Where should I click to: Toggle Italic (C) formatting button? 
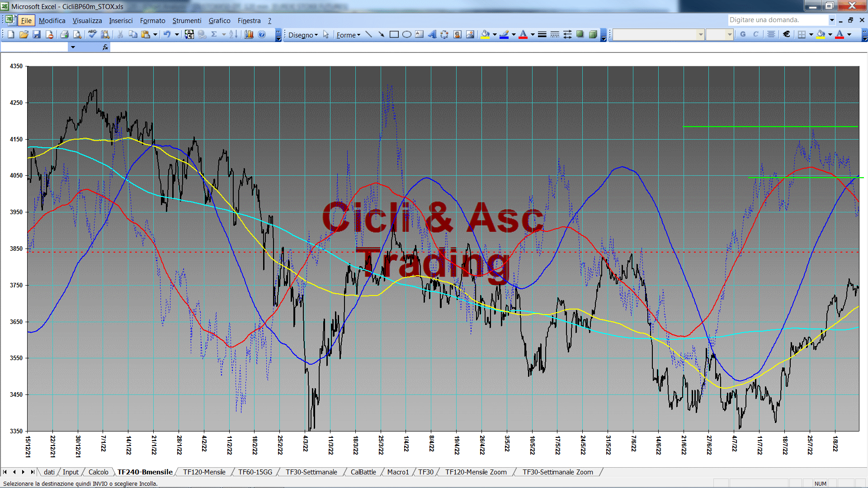pos(755,35)
